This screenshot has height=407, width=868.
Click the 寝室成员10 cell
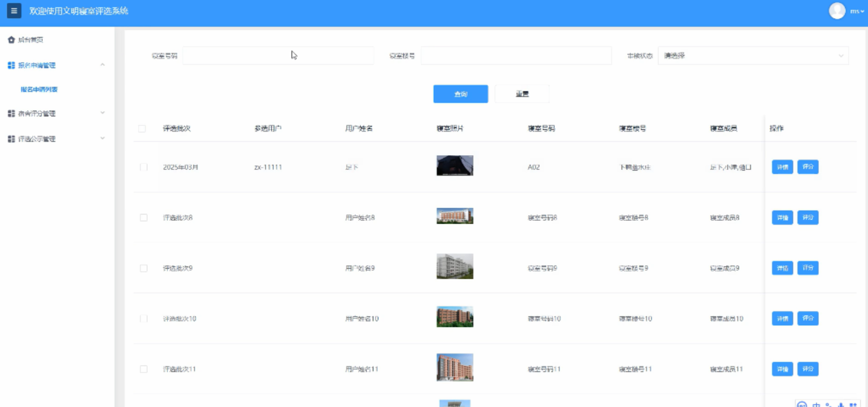tap(726, 319)
